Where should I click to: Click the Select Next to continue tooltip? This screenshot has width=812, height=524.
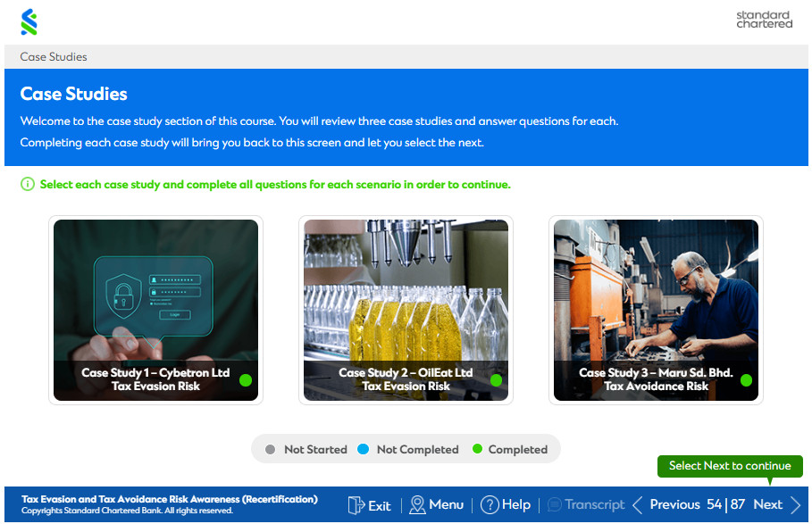pos(730,466)
